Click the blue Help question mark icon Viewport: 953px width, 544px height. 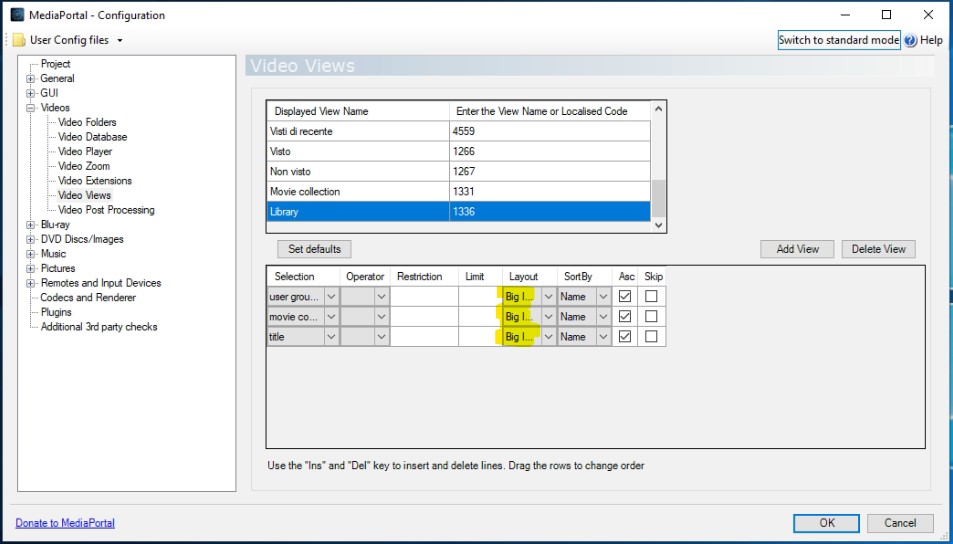910,41
